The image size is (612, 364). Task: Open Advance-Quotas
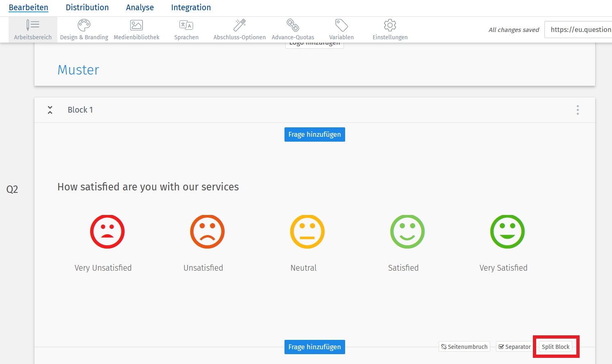(x=293, y=29)
